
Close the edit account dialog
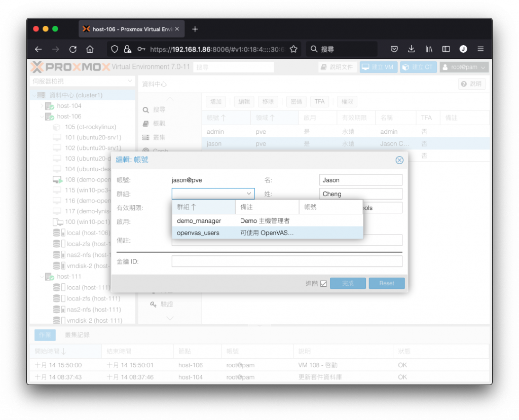(x=399, y=160)
